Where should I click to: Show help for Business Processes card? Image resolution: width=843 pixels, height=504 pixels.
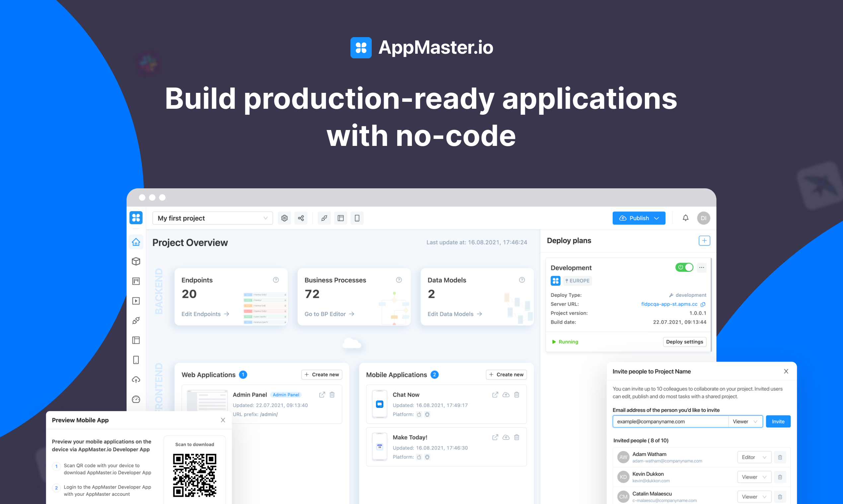coord(399,280)
